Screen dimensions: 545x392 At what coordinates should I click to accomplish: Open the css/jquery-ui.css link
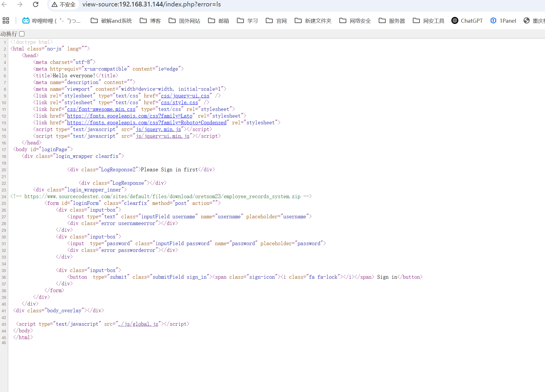pyautogui.click(x=185, y=96)
